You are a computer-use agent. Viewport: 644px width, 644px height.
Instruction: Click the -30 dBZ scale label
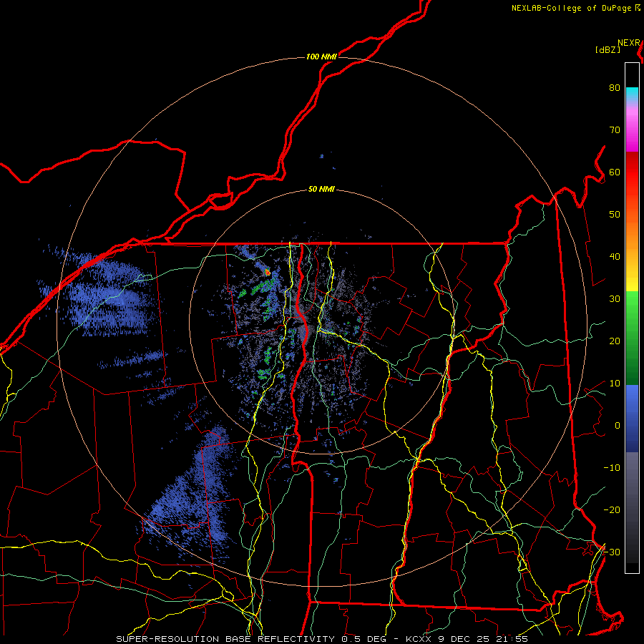coord(612,552)
